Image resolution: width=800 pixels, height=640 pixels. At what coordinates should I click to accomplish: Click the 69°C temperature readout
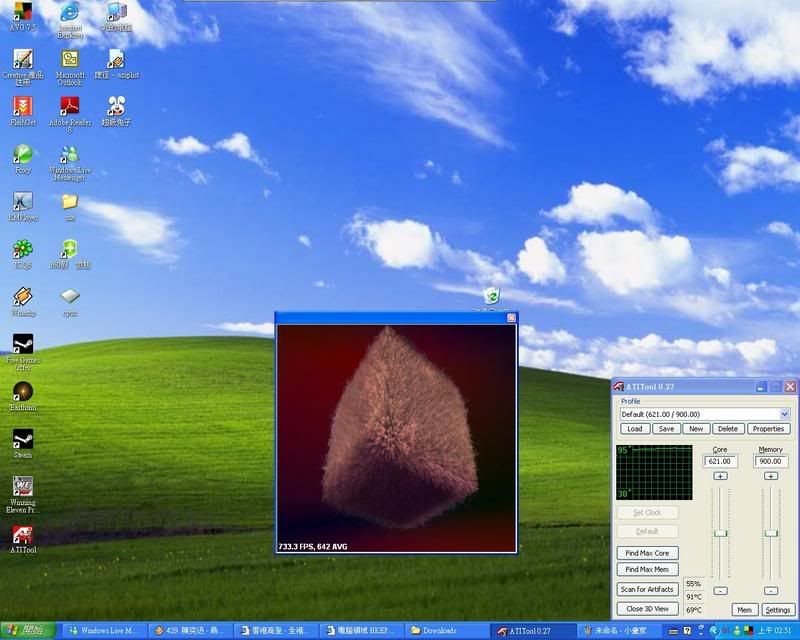(x=693, y=610)
